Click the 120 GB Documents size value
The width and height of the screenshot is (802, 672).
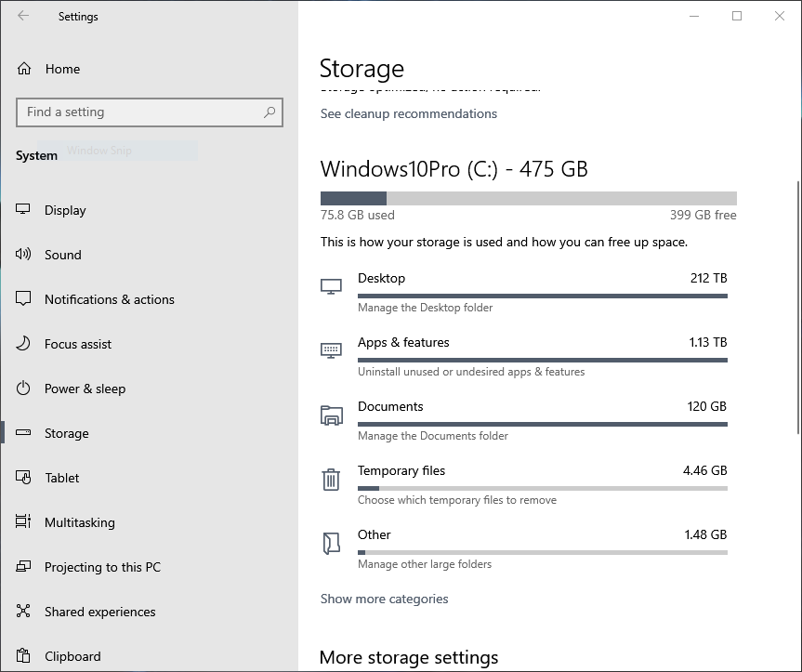(x=707, y=406)
